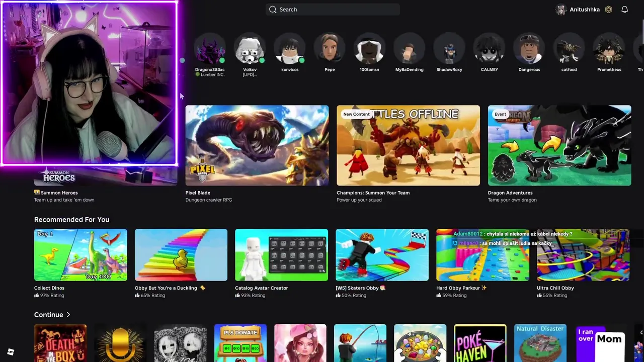Open the Continue section heading
This screenshot has height=362, width=644.
coord(49,315)
